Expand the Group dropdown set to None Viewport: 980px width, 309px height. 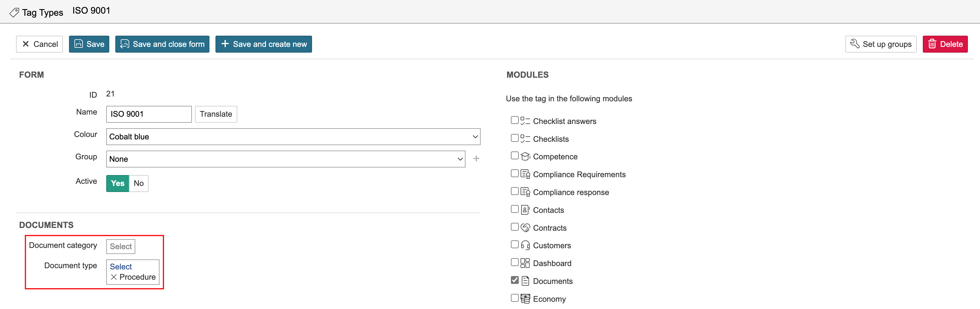pyautogui.click(x=285, y=159)
